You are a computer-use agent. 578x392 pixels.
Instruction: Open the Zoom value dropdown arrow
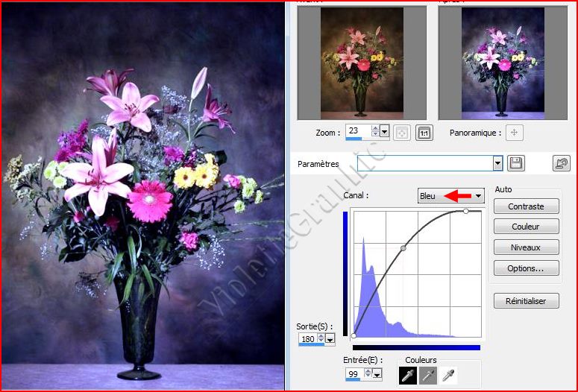[x=385, y=133]
